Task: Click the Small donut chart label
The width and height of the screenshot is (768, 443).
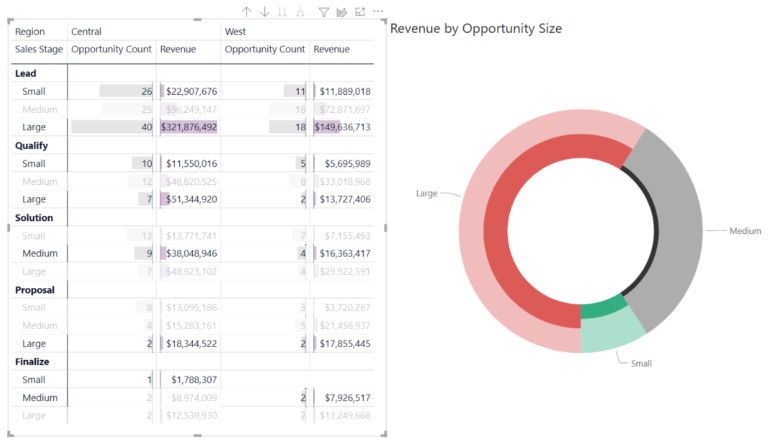Action: click(x=641, y=364)
